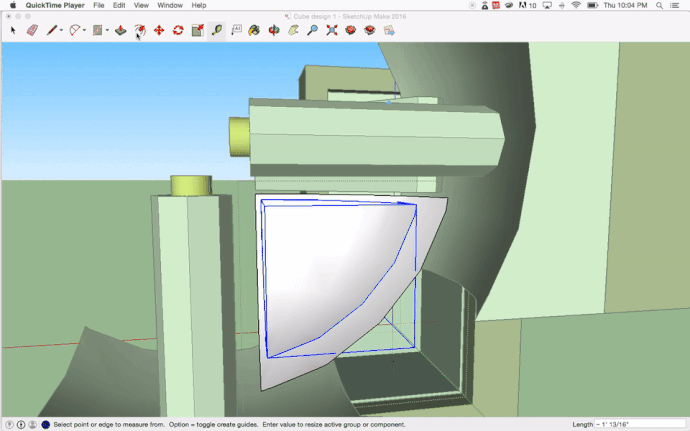Click the sign-in person status icon

tap(33, 425)
